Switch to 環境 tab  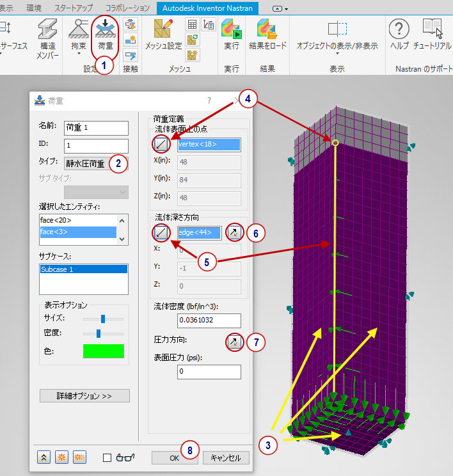(34, 8)
